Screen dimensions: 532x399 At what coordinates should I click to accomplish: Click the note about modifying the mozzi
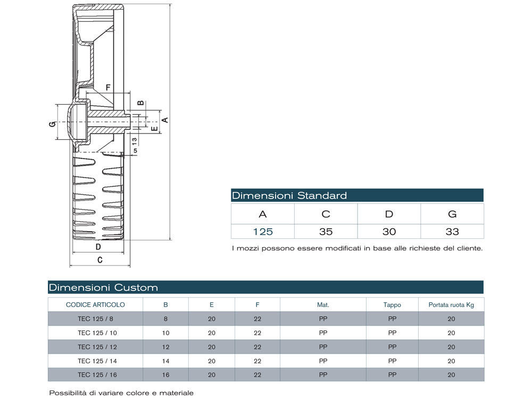click(357, 248)
